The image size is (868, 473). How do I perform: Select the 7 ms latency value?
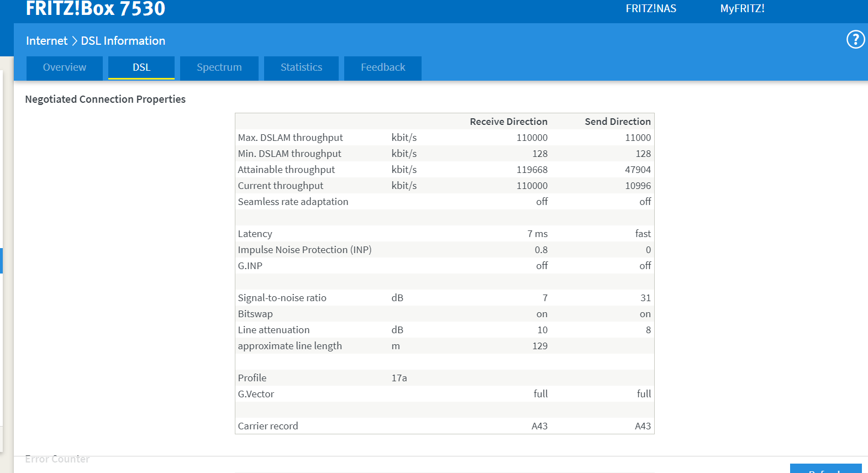[x=537, y=234]
